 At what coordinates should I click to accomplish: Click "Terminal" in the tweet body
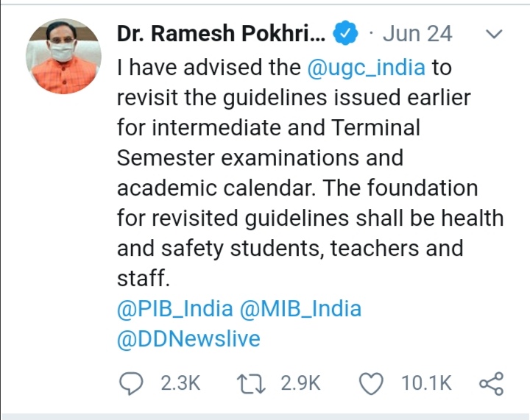tap(376, 127)
